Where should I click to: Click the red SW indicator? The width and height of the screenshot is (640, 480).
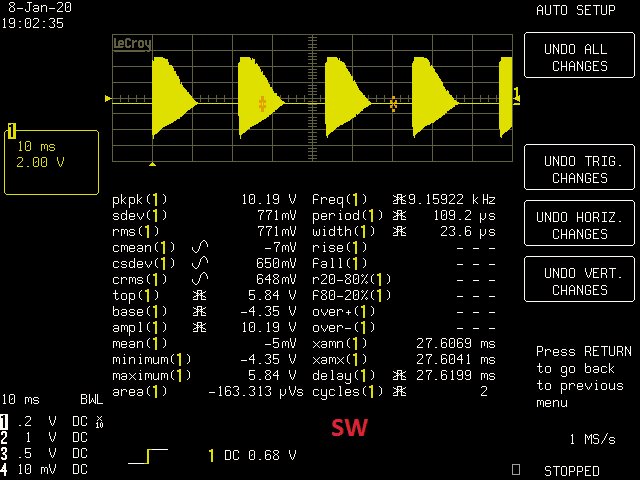(x=349, y=427)
